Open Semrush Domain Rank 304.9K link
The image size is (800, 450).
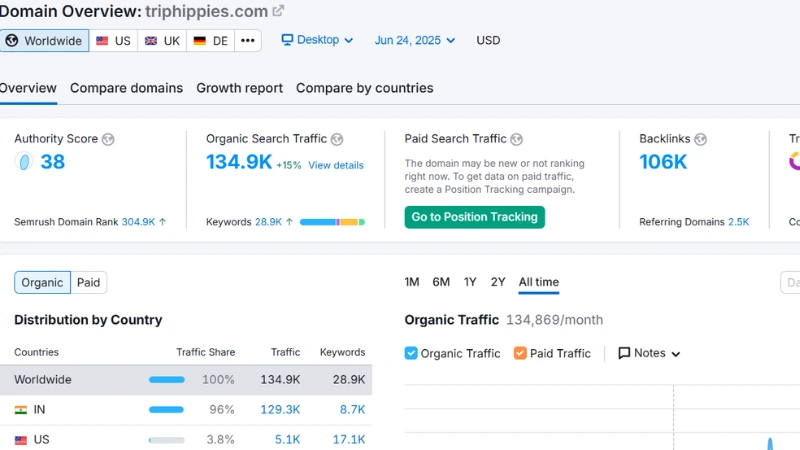click(x=138, y=222)
